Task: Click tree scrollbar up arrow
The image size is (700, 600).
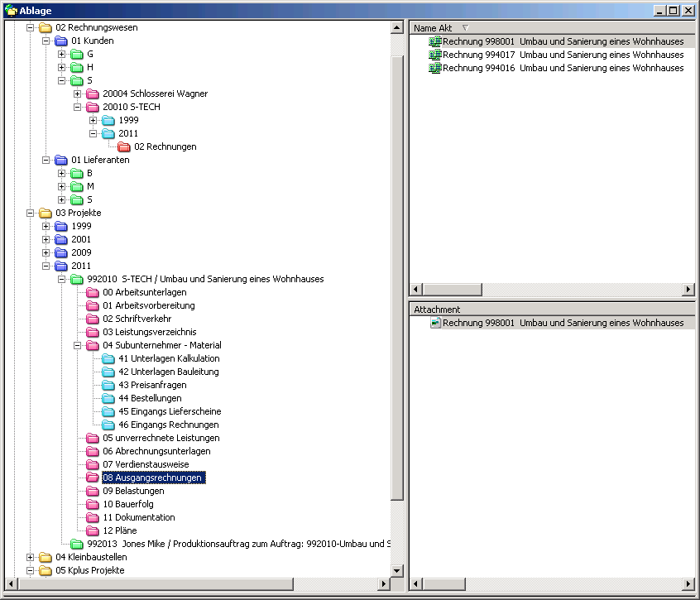Action: point(397,27)
